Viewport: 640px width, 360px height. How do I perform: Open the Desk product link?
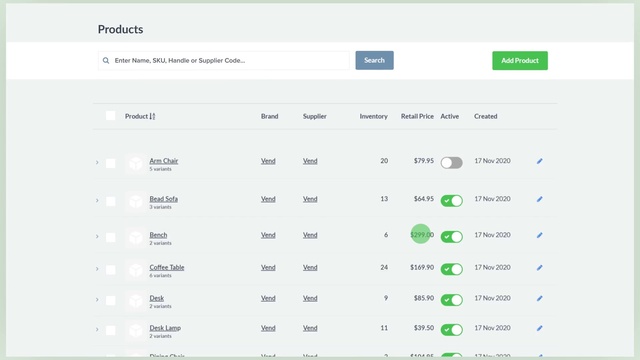point(156,298)
